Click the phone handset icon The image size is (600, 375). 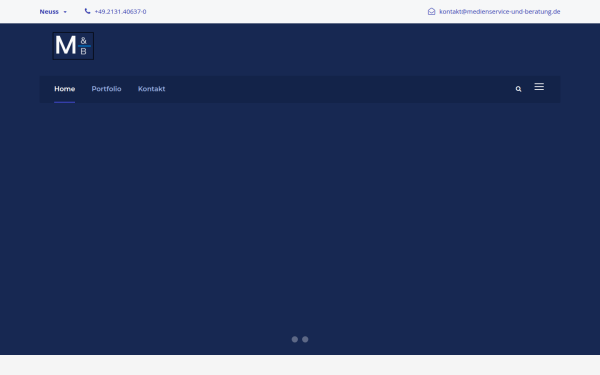[88, 11]
